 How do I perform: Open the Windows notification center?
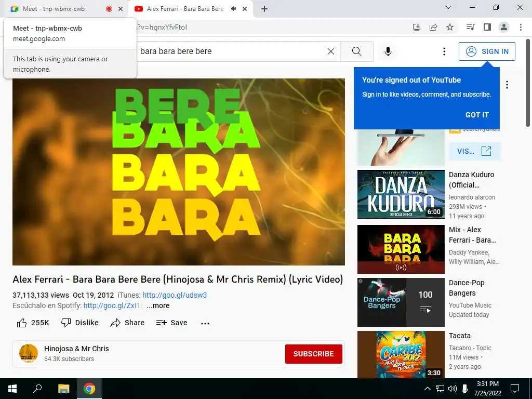515,389
